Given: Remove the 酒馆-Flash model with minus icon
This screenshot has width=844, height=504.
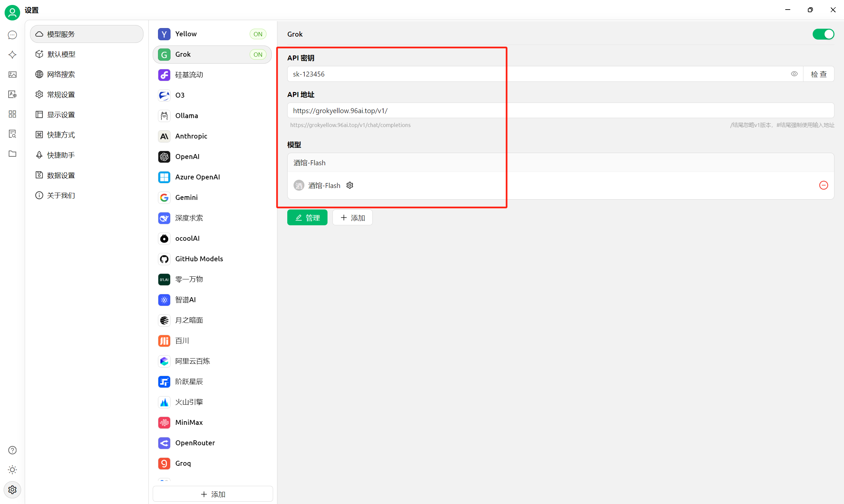Looking at the screenshot, I should [823, 185].
